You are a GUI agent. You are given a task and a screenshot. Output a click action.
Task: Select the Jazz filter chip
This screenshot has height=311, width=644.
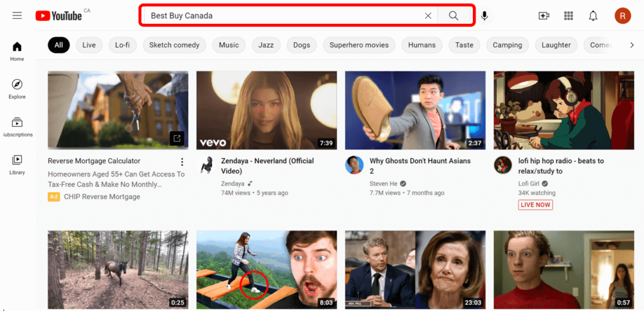click(x=266, y=45)
